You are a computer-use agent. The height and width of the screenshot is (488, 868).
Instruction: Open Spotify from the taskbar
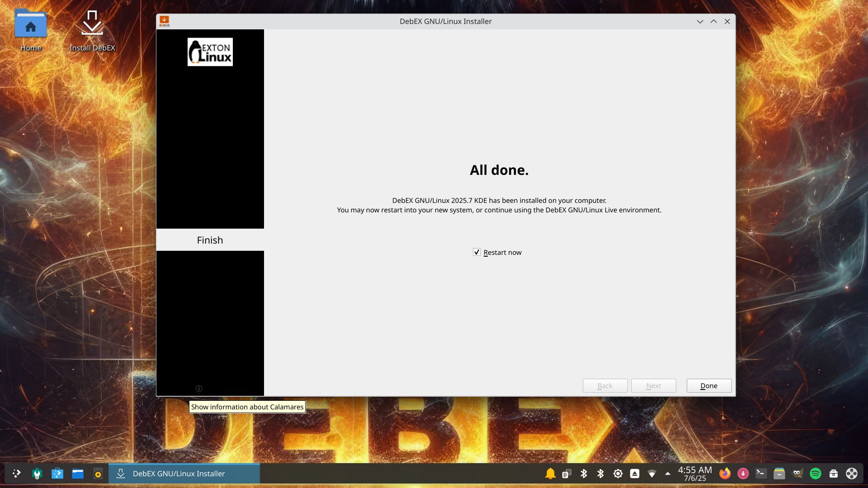tap(815, 474)
